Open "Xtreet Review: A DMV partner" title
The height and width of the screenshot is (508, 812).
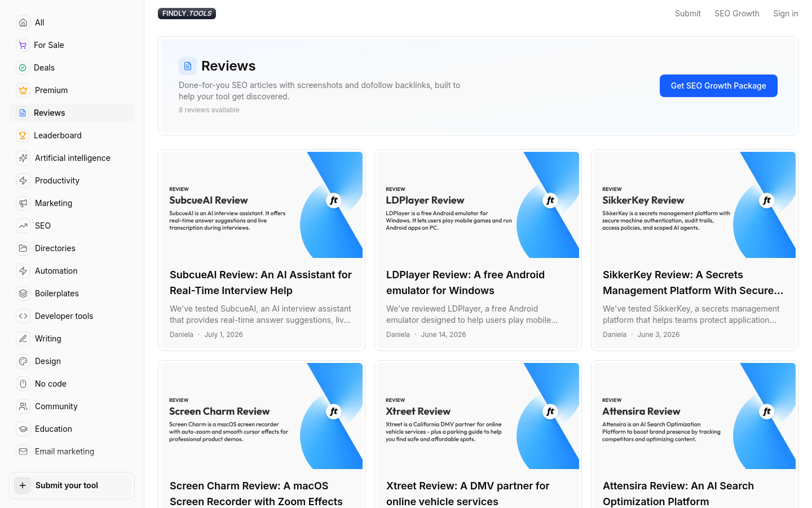[x=468, y=494]
